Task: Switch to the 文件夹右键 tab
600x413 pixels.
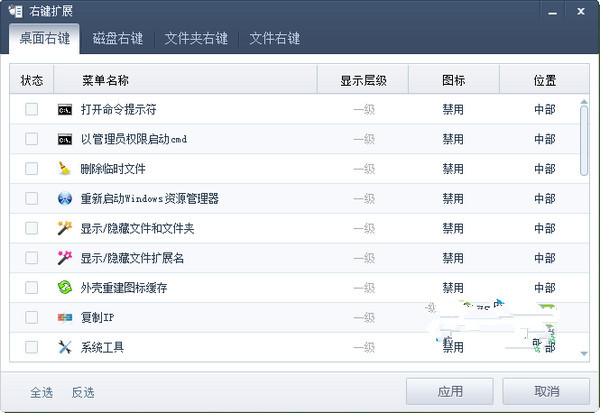Action: pyautogui.click(x=196, y=39)
